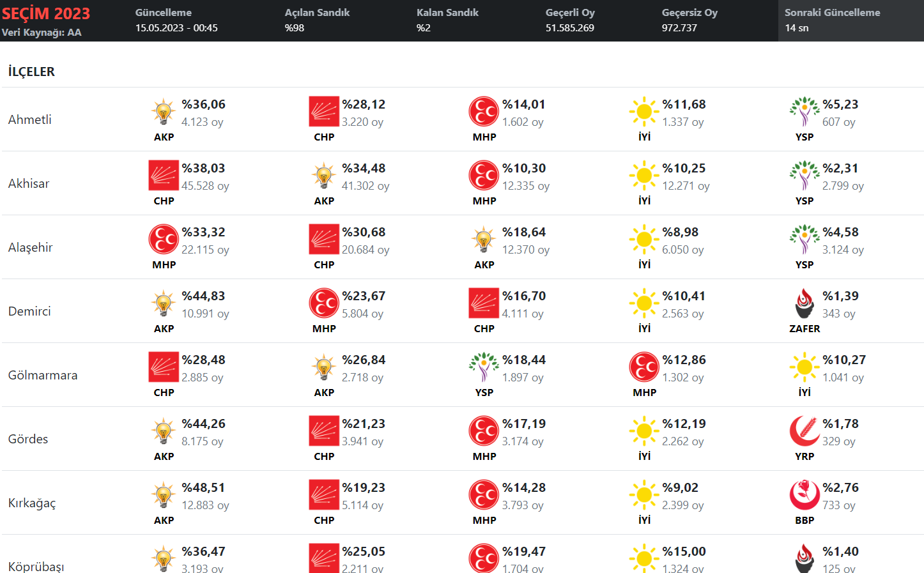The image size is (924, 573).
Task: Click the YSP logo in Alaşehir row
Action: point(805,240)
